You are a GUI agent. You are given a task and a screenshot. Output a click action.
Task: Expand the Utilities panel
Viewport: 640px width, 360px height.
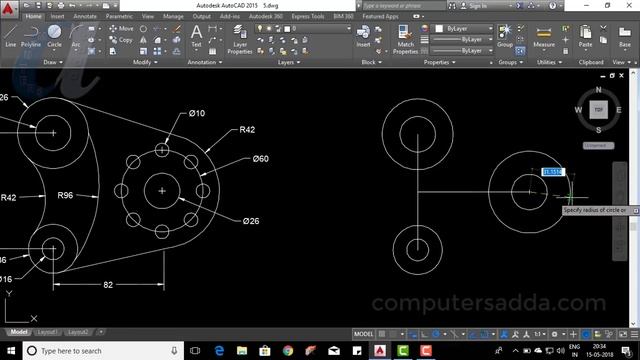(x=549, y=62)
